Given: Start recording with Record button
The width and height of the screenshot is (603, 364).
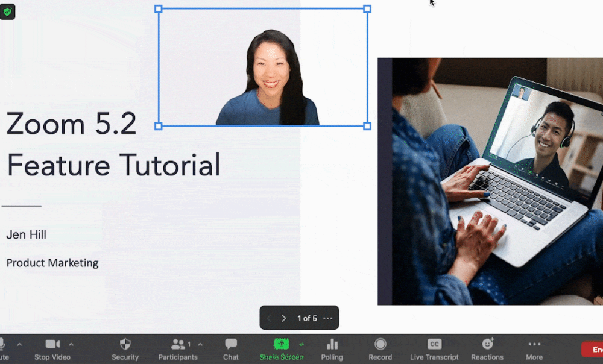Looking at the screenshot, I should tap(380, 348).
